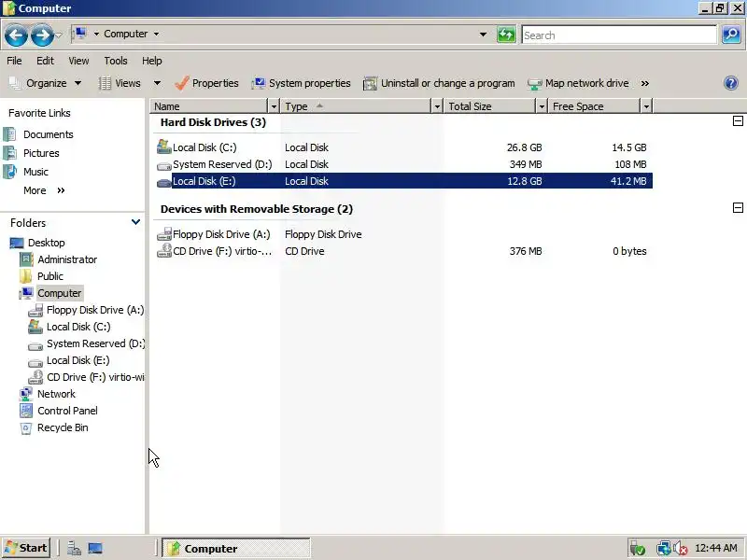Open the Help menu
The width and height of the screenshot is (747, 560).
[152, 61]
